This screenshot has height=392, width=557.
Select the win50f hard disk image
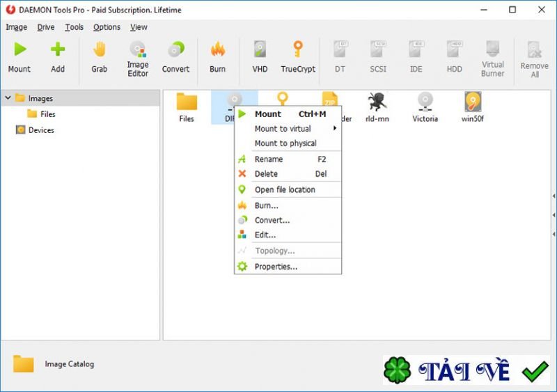[473, 107]
